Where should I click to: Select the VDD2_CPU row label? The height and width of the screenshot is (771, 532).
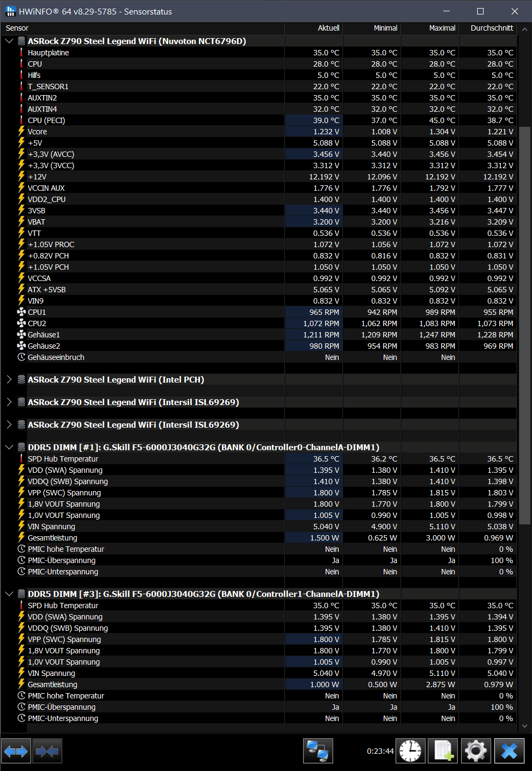click(47, 199)
